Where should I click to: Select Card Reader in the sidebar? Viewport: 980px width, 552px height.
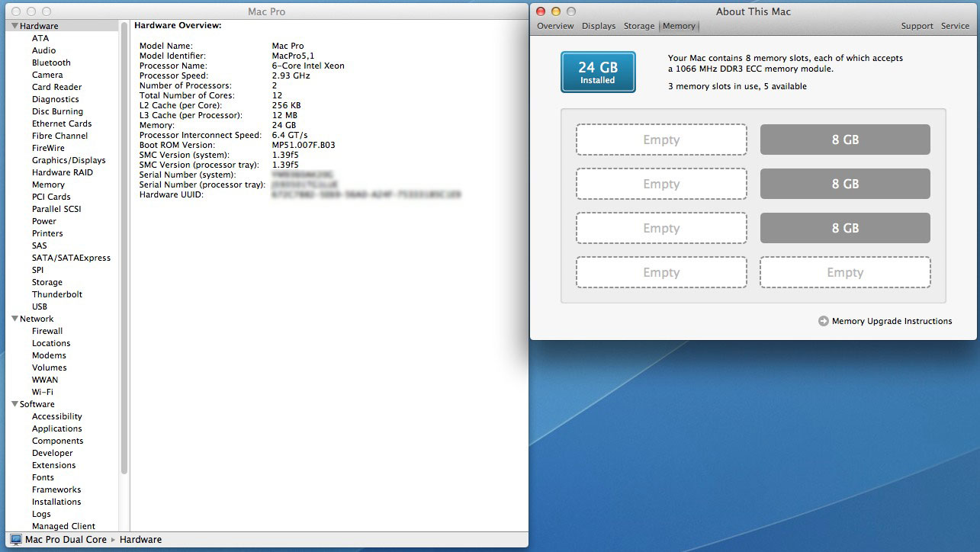tap(56, 87)
